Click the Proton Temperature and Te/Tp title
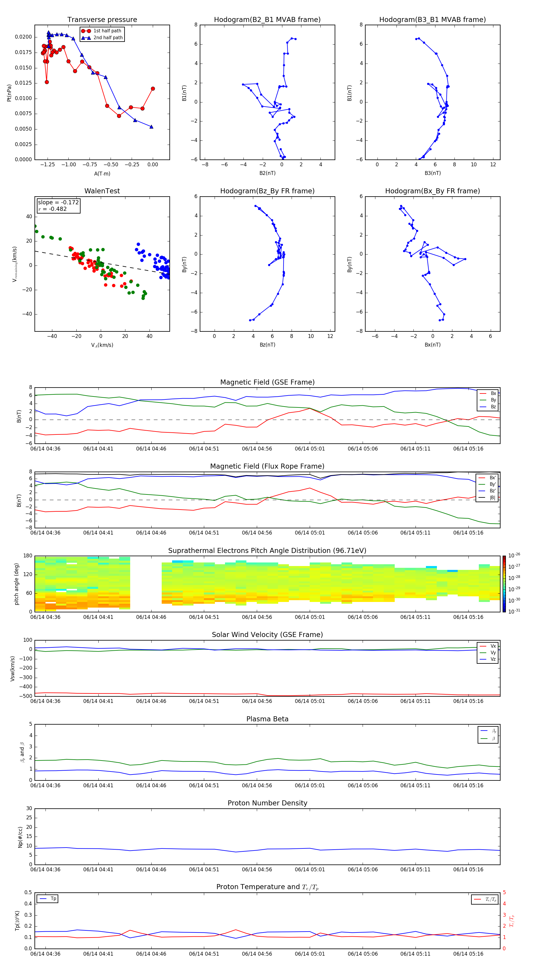535x980 pixels. [x=267, y=887]
